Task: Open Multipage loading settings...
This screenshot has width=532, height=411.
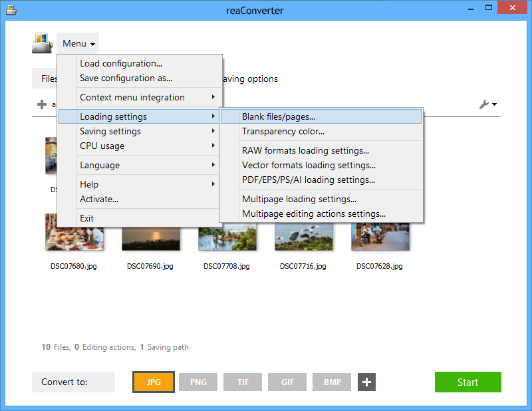Action: pyautogui.click(x=321, y=199)
